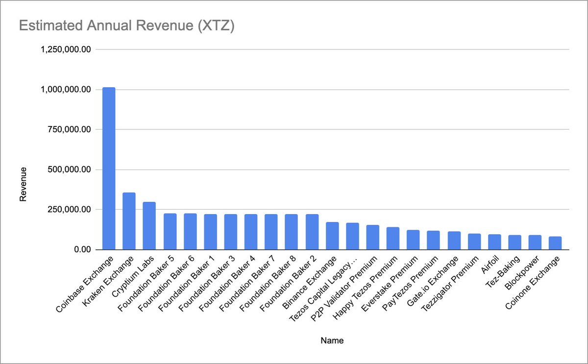This screenshot has height=364, width=588.
Task: Click the chart title Estimated Annual Revenue (XTZ)
Action: [x=126, y=26]
